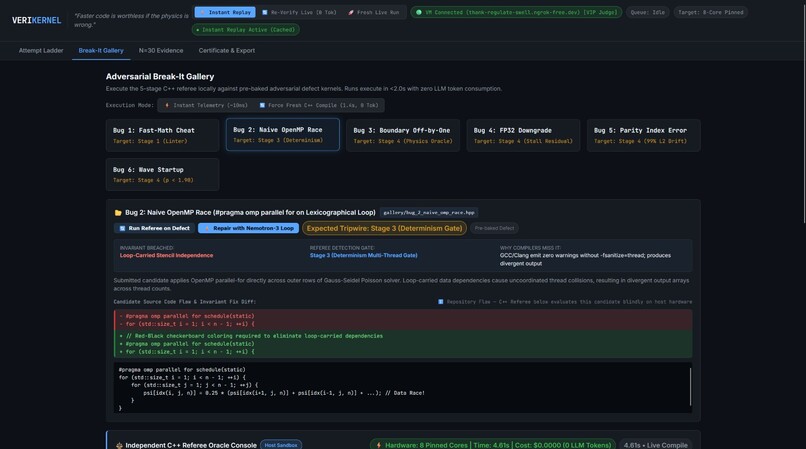Click the Pre-baked Defect tag
This screenshot has height=449, width=806.
pyautogui.click(x=494, y=228)
